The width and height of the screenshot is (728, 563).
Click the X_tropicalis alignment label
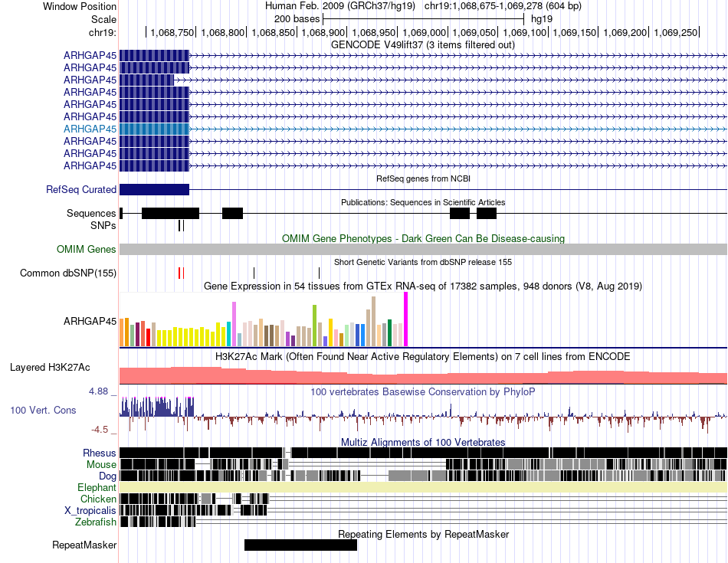(90, 511)
